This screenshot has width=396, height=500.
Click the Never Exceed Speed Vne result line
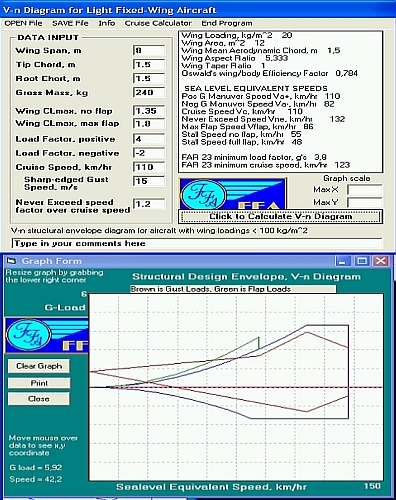(x=263, y=119)
